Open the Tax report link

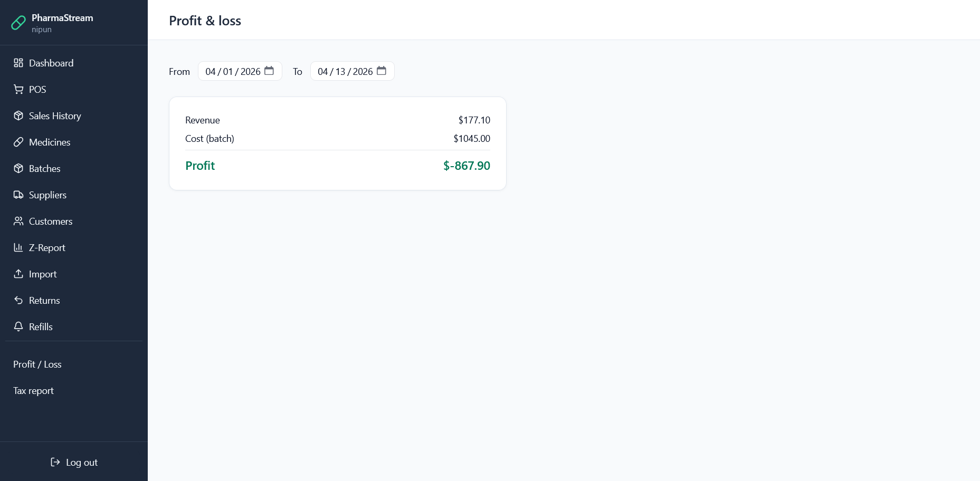click(34, 391)
